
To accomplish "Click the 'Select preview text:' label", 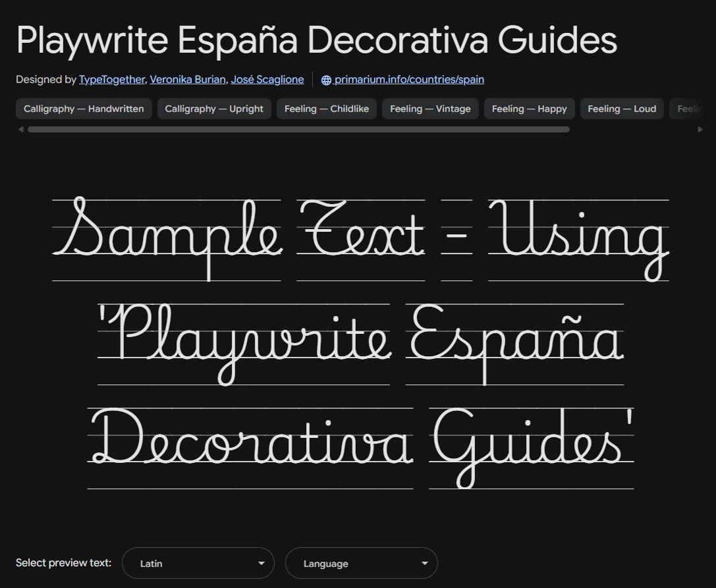I will (x=63, y=562).
